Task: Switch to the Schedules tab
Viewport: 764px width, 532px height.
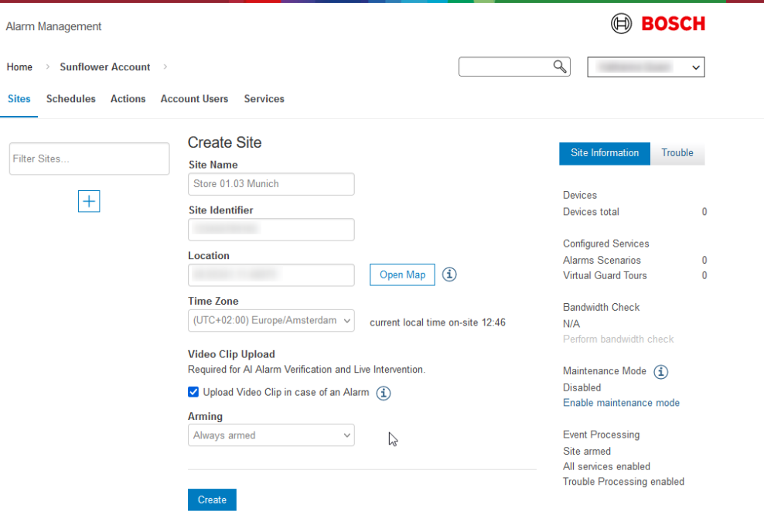Action: [x=70, y=99]
